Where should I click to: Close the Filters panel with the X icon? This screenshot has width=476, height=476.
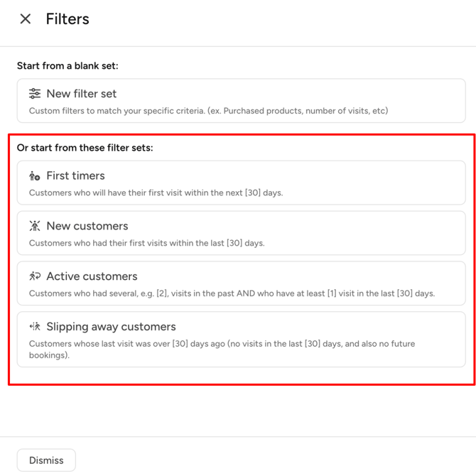pos(26,19)
